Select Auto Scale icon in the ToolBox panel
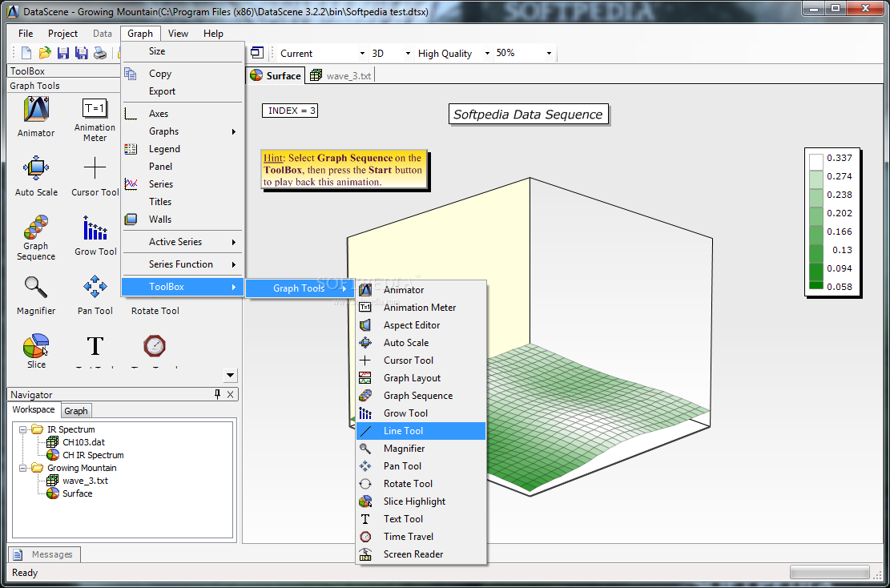The image size is (890, 588). pyautogui.click(x=36, y=168)
